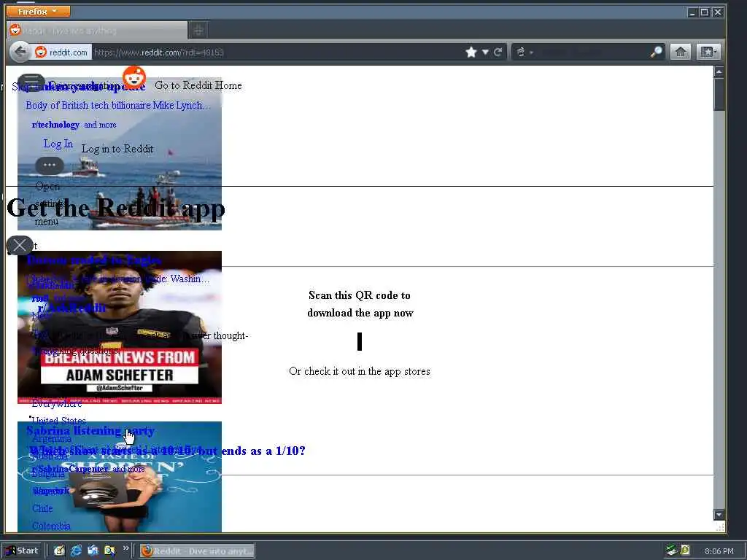Click the 8:06 PM taskbar clock
Screen dimensions: 747x560
719,551
